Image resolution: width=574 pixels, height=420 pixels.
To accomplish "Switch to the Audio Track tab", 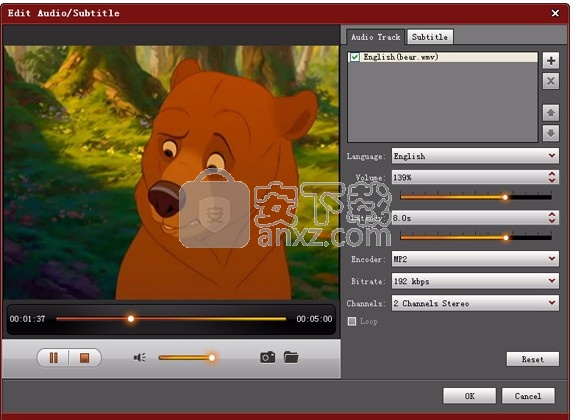I will [x=376, y=37].
